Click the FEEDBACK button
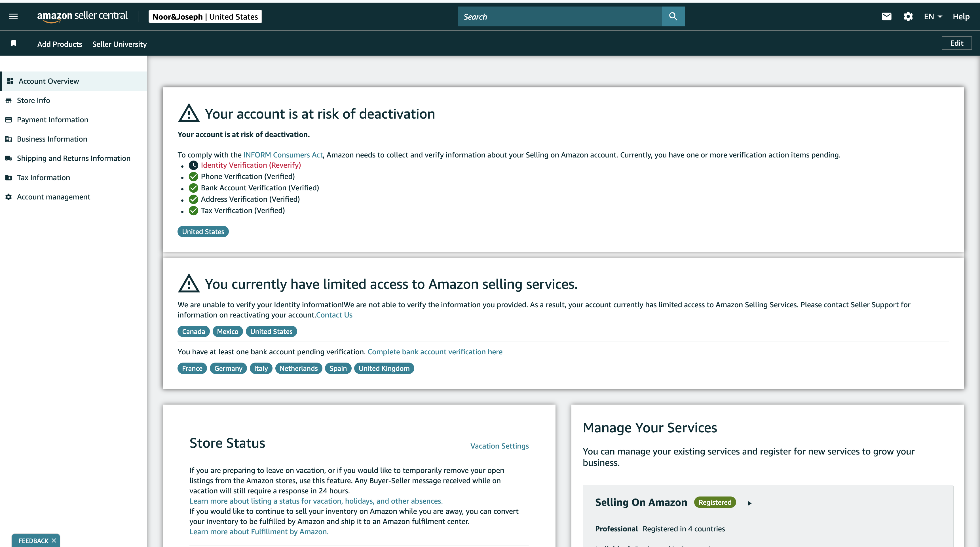 33,540
